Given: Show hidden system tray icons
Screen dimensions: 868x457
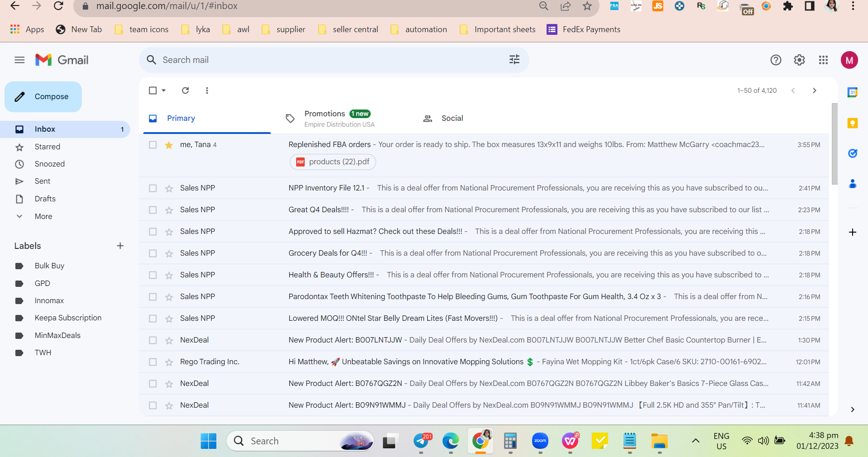Looking at the screenshot, I should 696,441.
